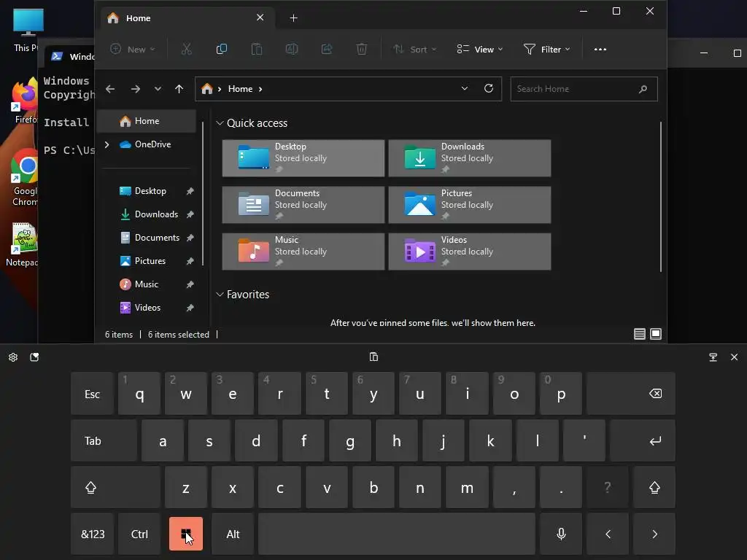747x560 pixels.
Task: Click the Search Home input field
Action: click(584, 89)
